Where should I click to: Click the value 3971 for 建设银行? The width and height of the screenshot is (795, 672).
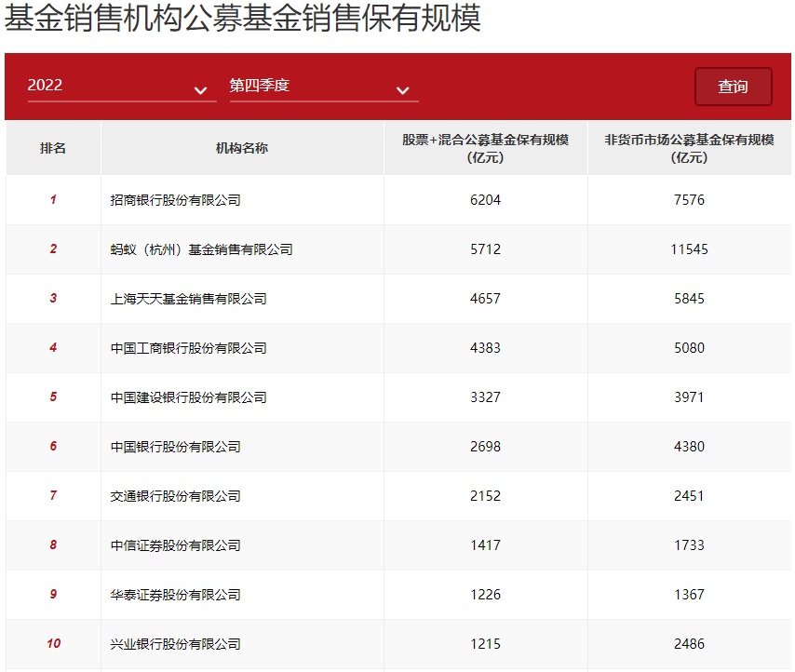(x=689, y=396)
